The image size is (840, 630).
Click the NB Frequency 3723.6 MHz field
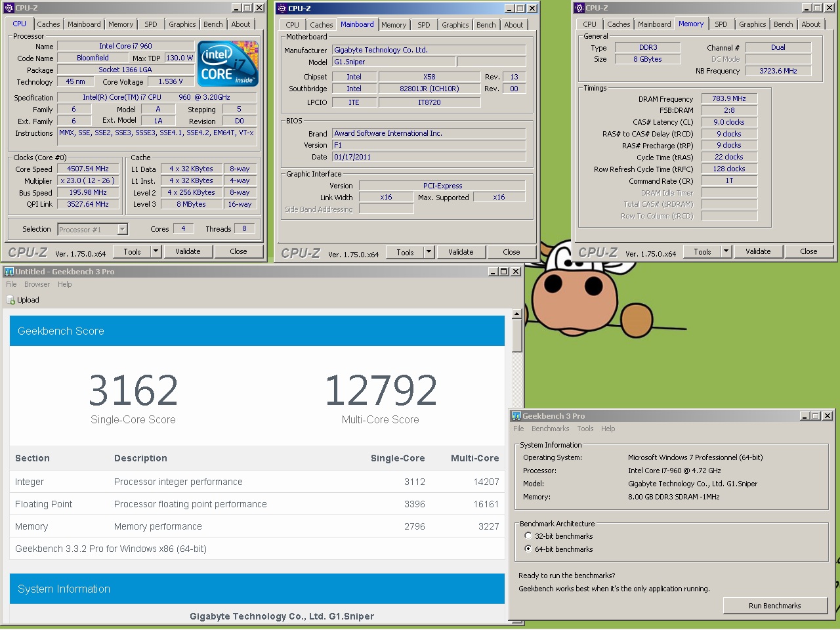click(778, 71)
